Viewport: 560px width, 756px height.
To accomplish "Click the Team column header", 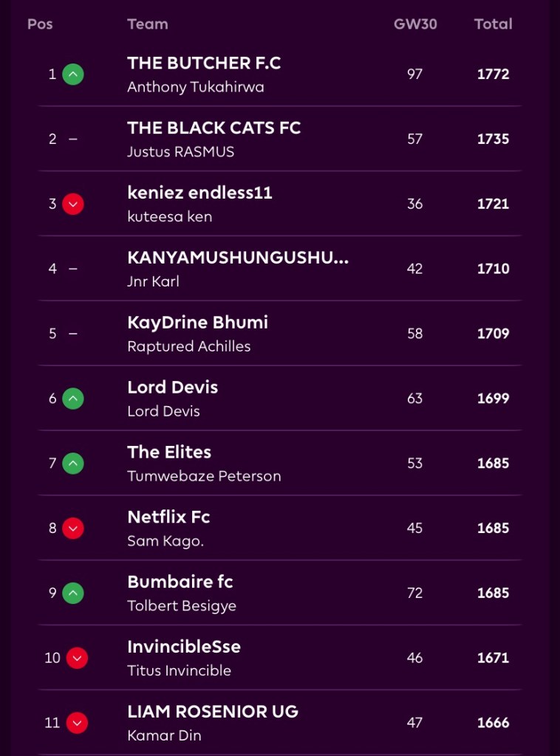I will (x=147, y=24).
